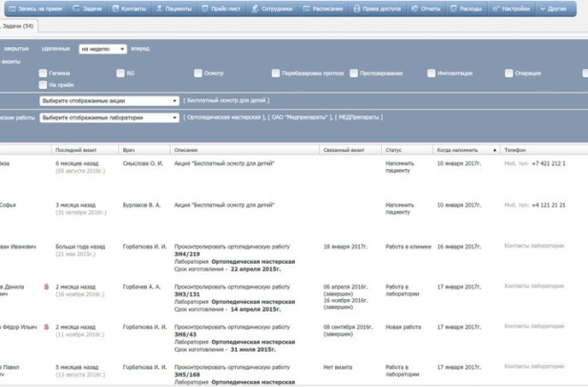
Task: Click the 'Контакты лаборатории' link in first lab row
Action: point(534,247)
